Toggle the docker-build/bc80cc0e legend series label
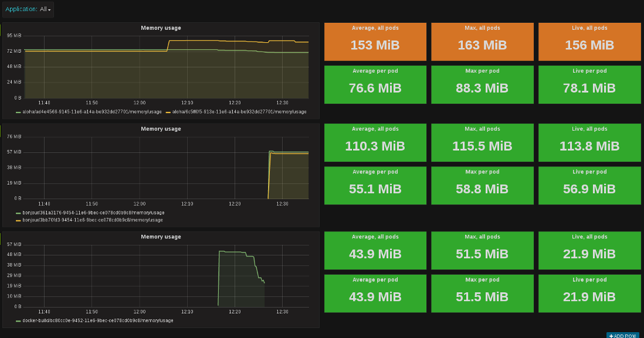644x338 pixels. coord(98,321)
